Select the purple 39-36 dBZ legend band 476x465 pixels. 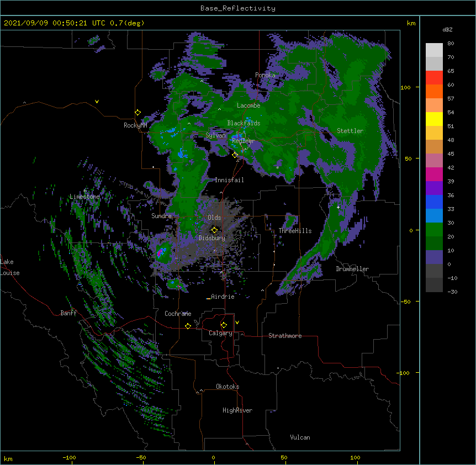point(434,188)
